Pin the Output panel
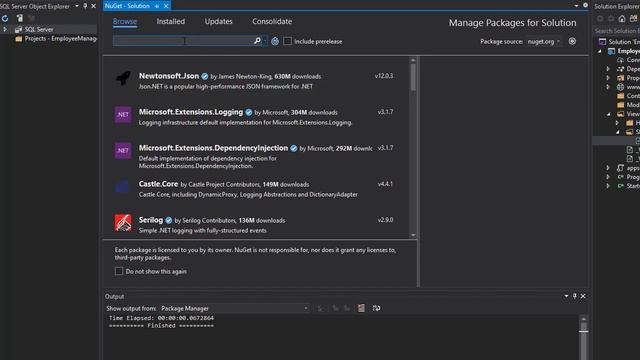Image resolution: width=640 pixels, height=360 pixels. point(575,296)
